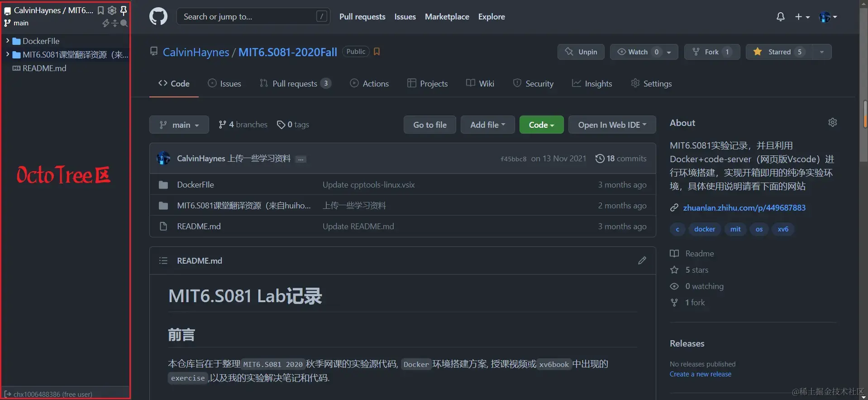Open notifications bell

point(781,17)
